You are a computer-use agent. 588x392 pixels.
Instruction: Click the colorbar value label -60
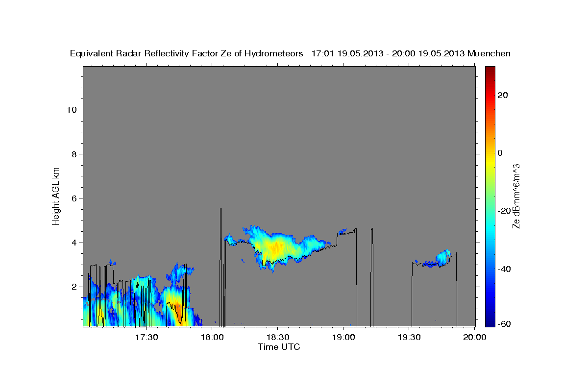coord(503,324)
